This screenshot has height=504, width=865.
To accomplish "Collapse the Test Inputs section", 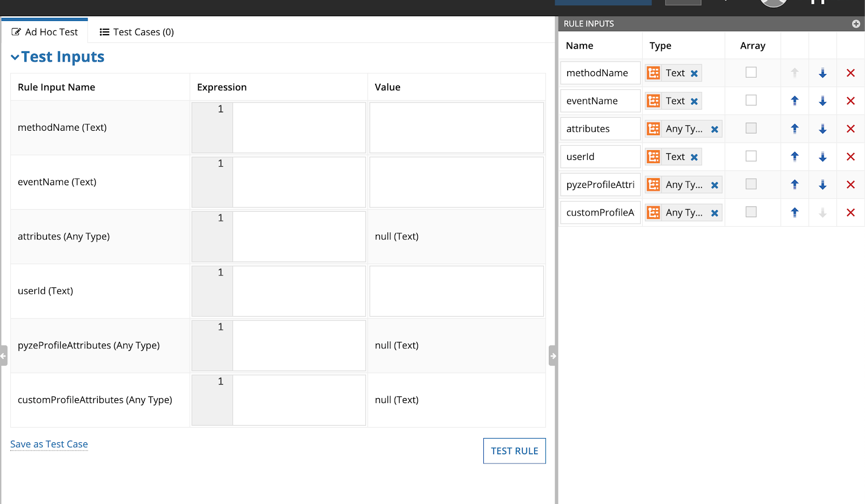I will tap(15, 57).
